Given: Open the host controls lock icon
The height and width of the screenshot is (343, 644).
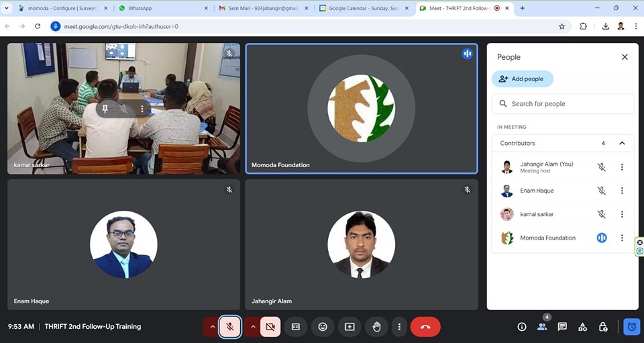Looking at the screenshot, I should [x=603, y=327].
